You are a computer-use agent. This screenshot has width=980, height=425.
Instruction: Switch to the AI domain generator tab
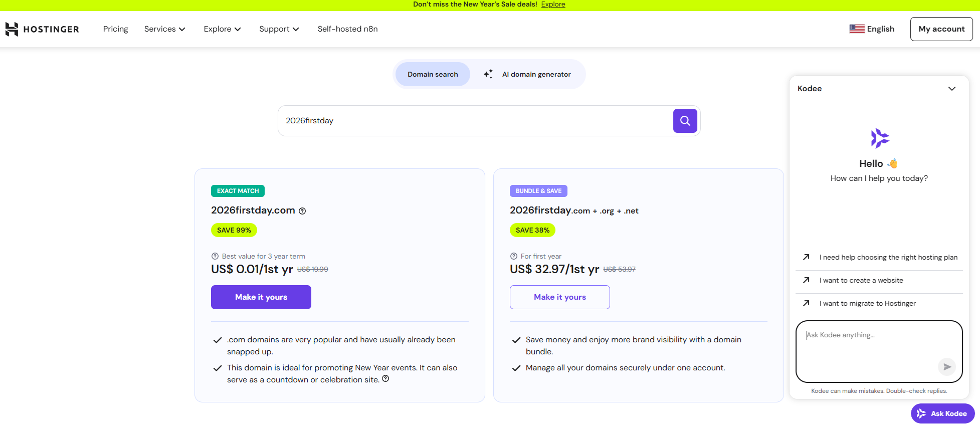[527, 74]
